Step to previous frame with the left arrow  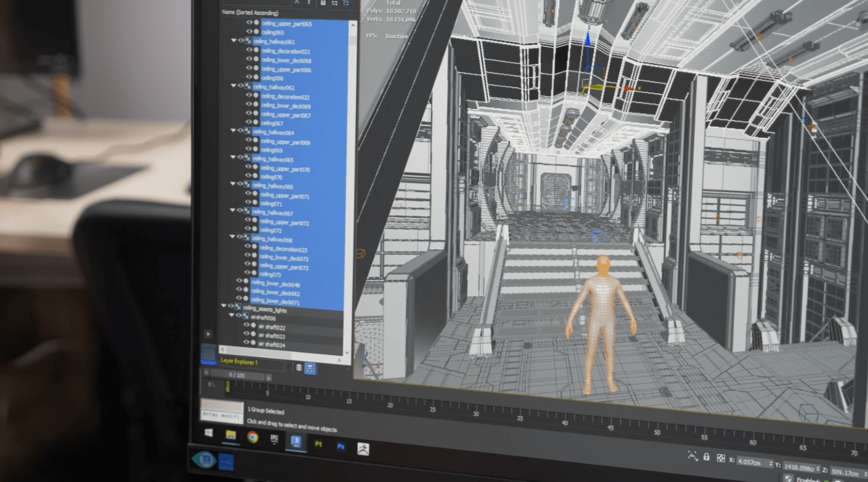[207, 372]
